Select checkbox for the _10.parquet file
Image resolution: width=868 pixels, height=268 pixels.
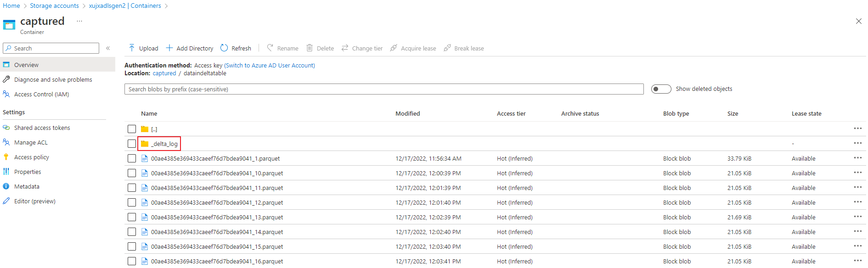(x=132, y=173)
